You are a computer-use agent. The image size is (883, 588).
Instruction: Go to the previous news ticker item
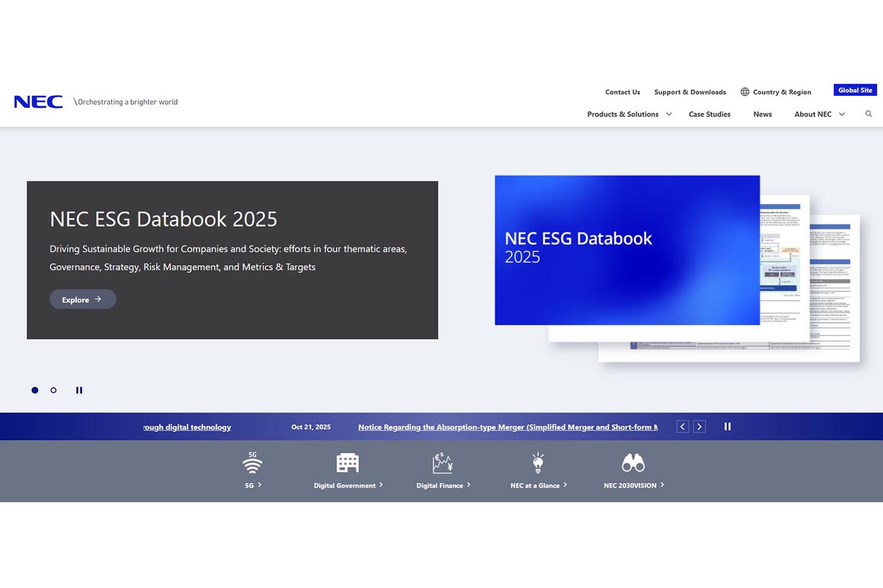pos(682,427)
